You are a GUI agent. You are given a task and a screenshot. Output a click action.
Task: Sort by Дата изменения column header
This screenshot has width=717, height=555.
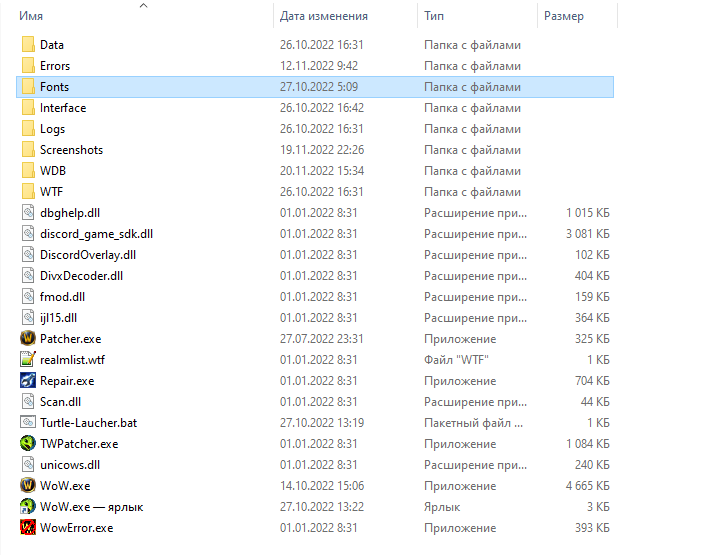point(324,16)
